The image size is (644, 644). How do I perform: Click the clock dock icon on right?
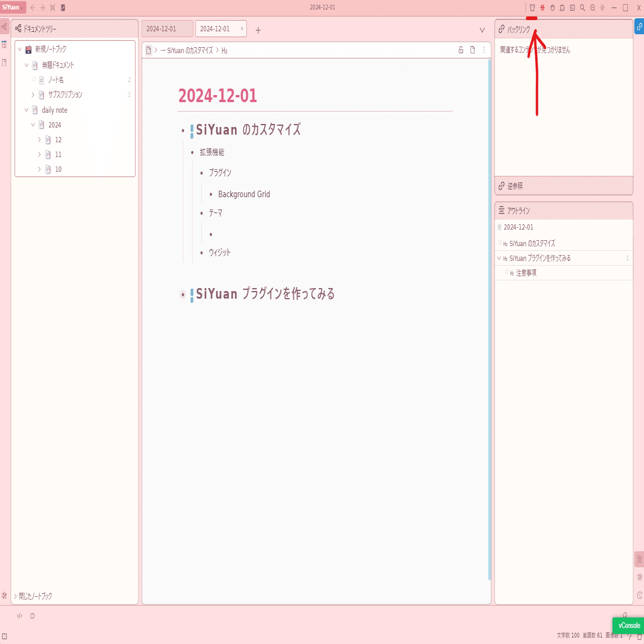tap(639, 595)
